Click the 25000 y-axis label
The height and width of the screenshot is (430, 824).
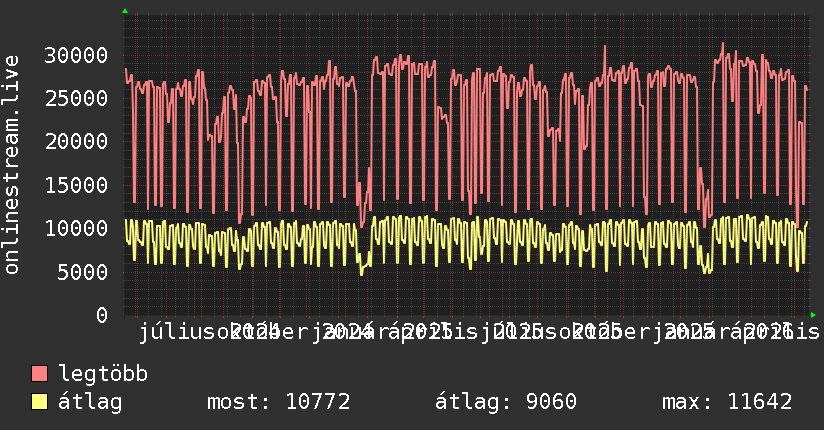point(76,98)
